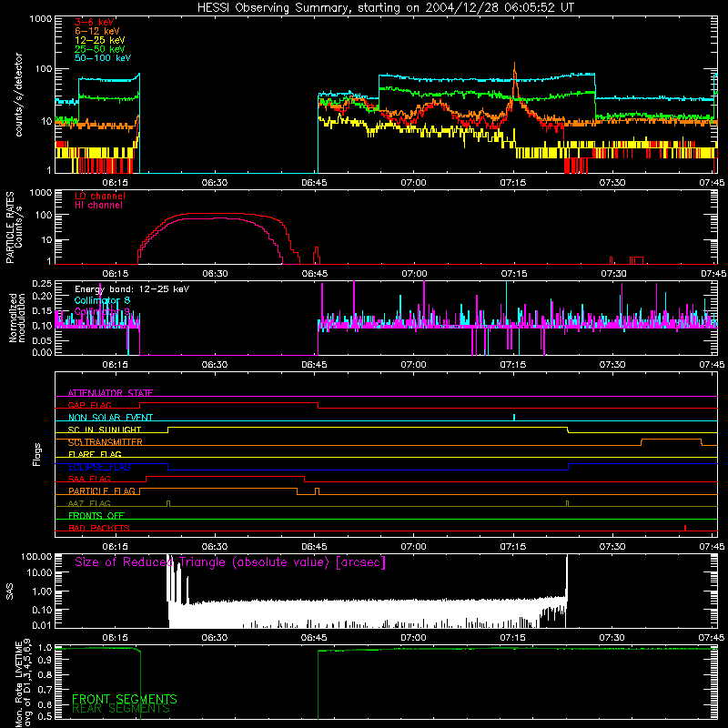Click the 'BAD PACKETS' flag label
The width and height of the screenshot is (728, 728).
(99, 528)
